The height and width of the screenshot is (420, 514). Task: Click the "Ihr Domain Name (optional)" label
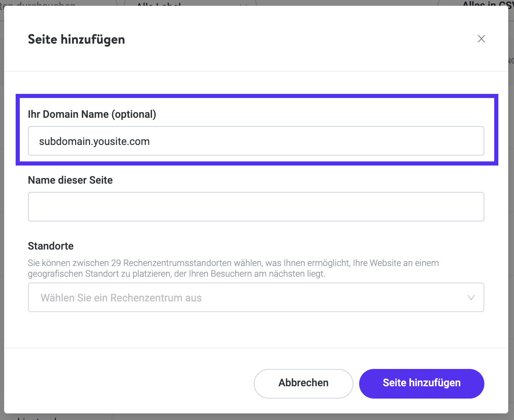tap(92, 114)
